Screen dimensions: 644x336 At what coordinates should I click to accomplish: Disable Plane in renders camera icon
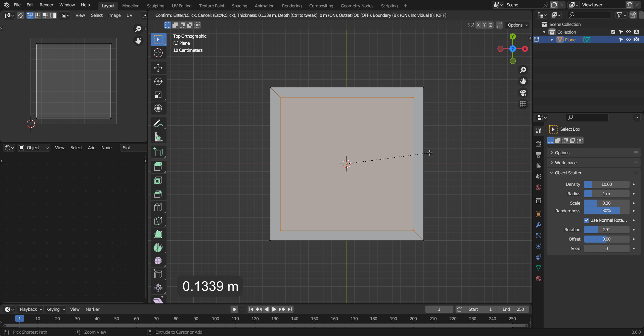tap(636, 40)
